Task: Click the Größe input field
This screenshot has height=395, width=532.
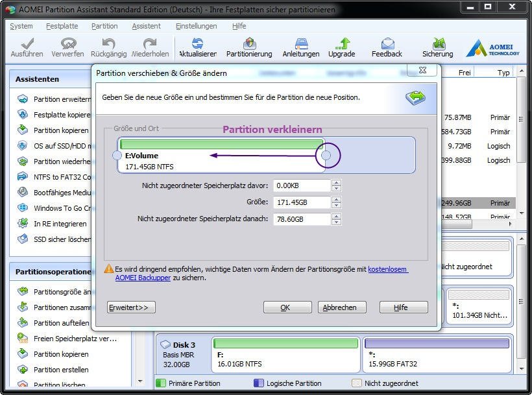Action: coord(302,202)
